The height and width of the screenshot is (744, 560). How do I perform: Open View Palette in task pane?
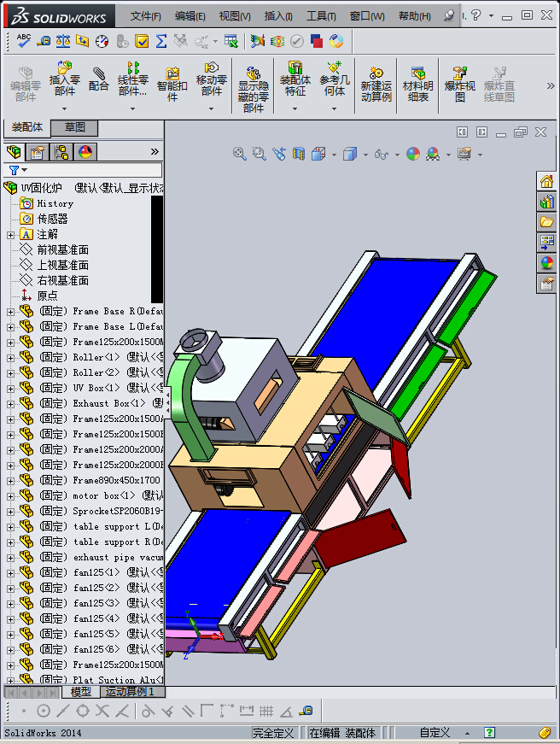pos(546,243)
